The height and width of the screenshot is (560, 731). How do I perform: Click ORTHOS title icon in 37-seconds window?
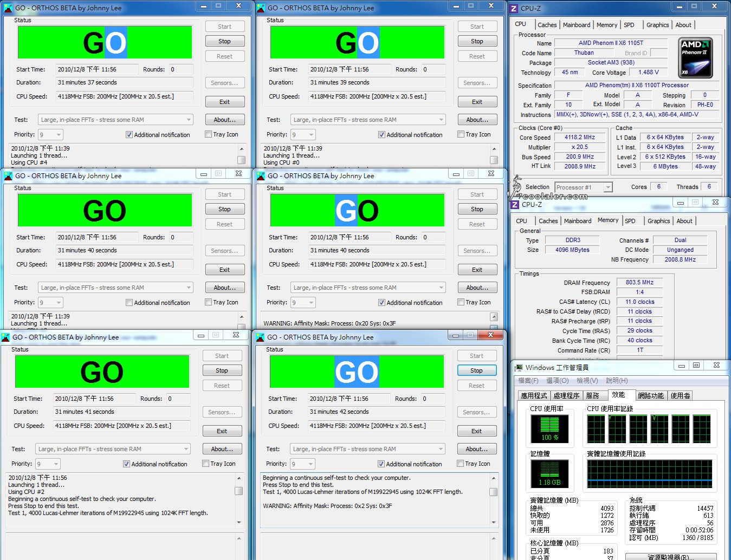point(8,8)
